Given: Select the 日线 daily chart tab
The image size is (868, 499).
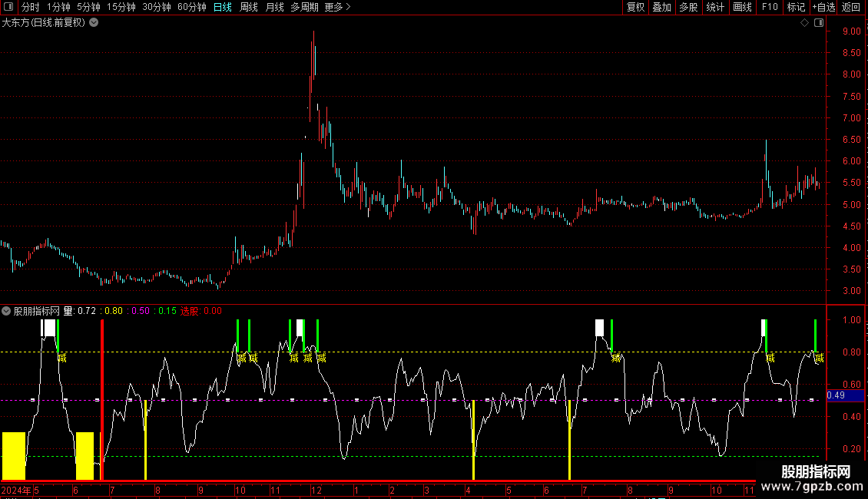Looking at the screenshot, I should pos(223,7).
